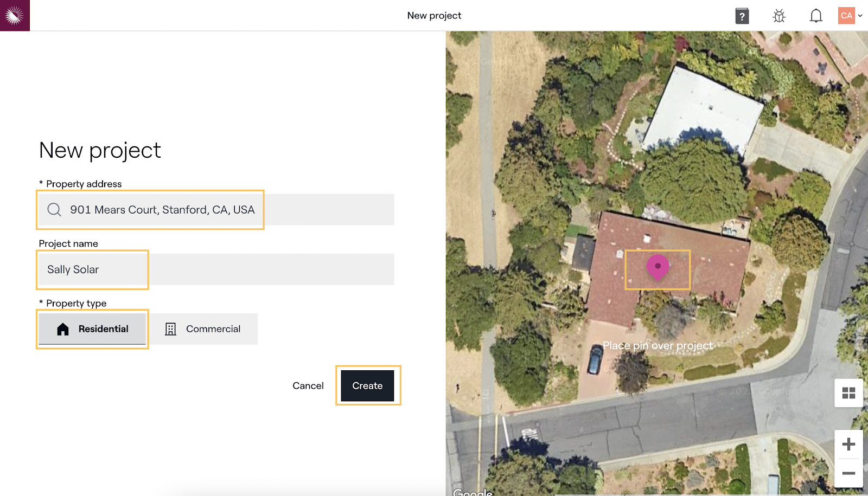This screenshot has width=868, height=496.
Task: Click the 901 Mears Court address text
Action: click(x=162, y=210)
